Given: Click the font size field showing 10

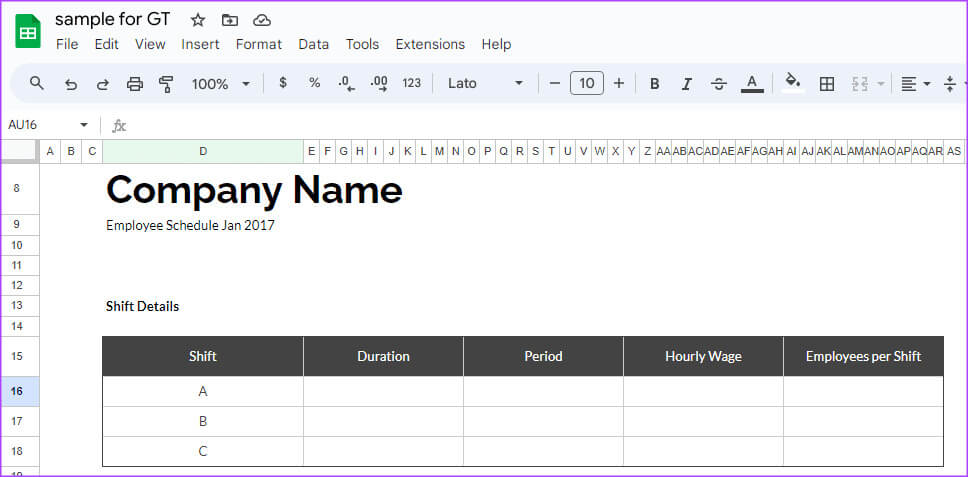Looking at the screenshot, I should (586, 83).
